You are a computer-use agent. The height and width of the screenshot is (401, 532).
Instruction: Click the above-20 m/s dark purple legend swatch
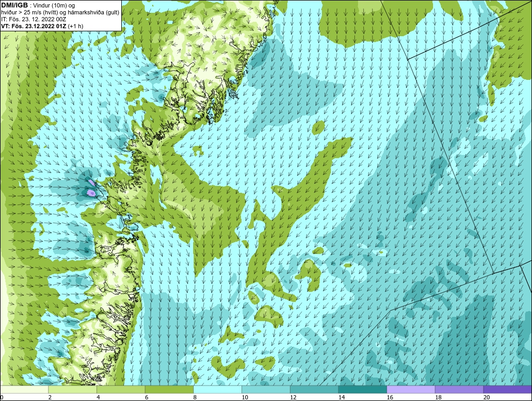click(508, 389)
